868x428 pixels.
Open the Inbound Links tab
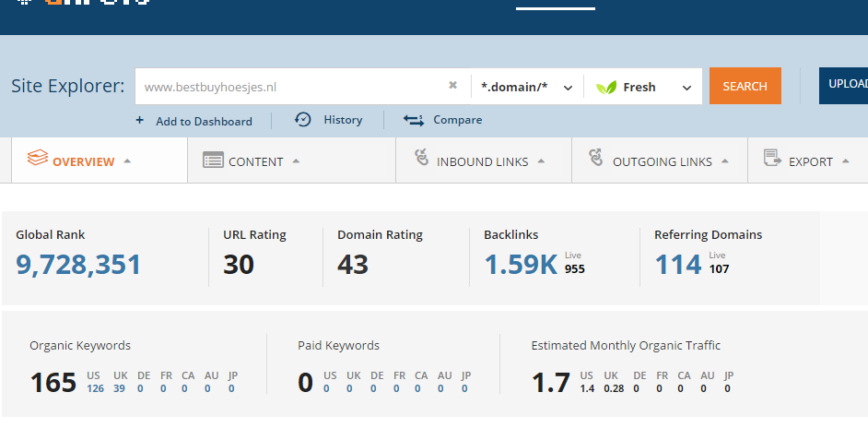[x=484, y=160]
